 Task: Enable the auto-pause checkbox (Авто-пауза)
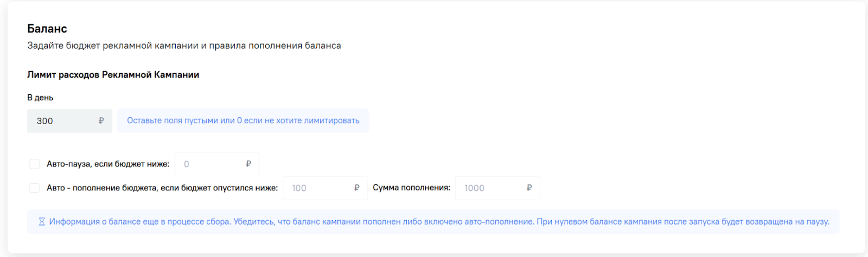point(34,164)
